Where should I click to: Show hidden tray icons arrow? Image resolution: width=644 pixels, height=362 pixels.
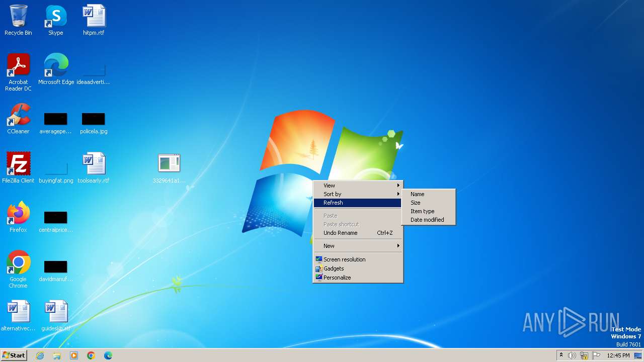pyautogui.click(x=561, y=355)
